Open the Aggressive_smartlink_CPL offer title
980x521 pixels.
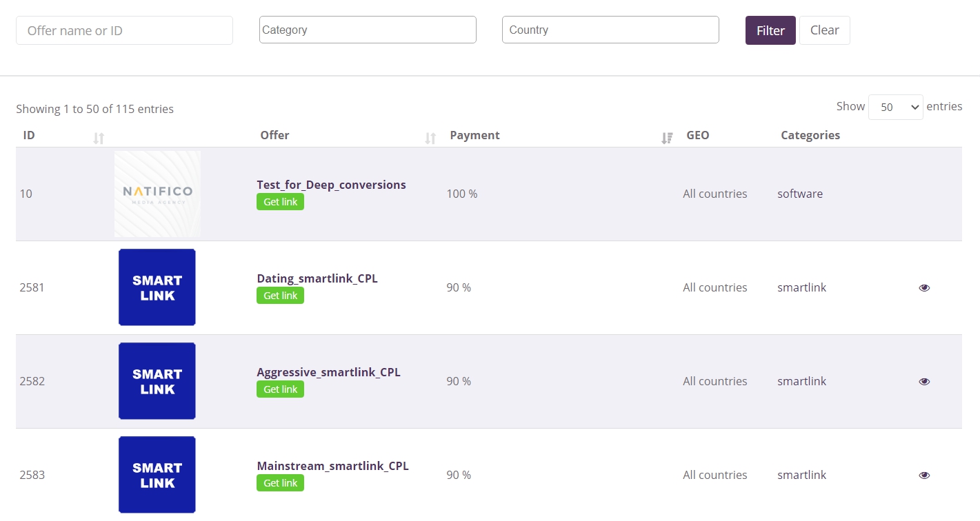tap(328, 372)
